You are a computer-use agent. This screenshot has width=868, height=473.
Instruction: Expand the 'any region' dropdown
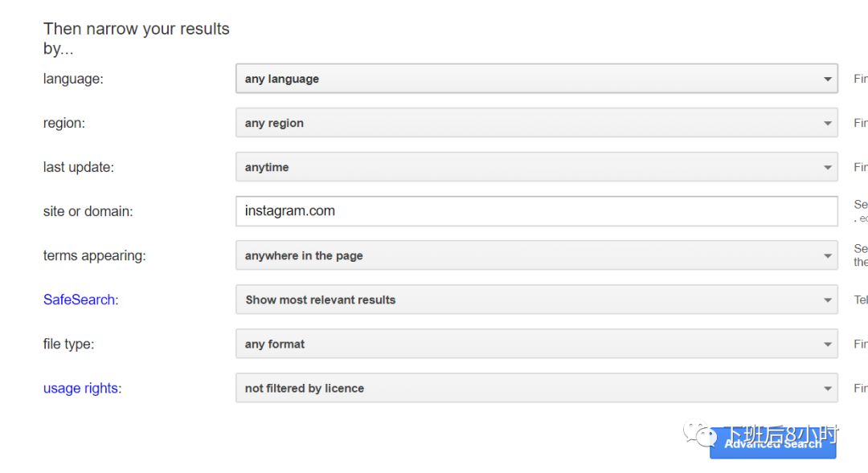[x=536, y=123]
